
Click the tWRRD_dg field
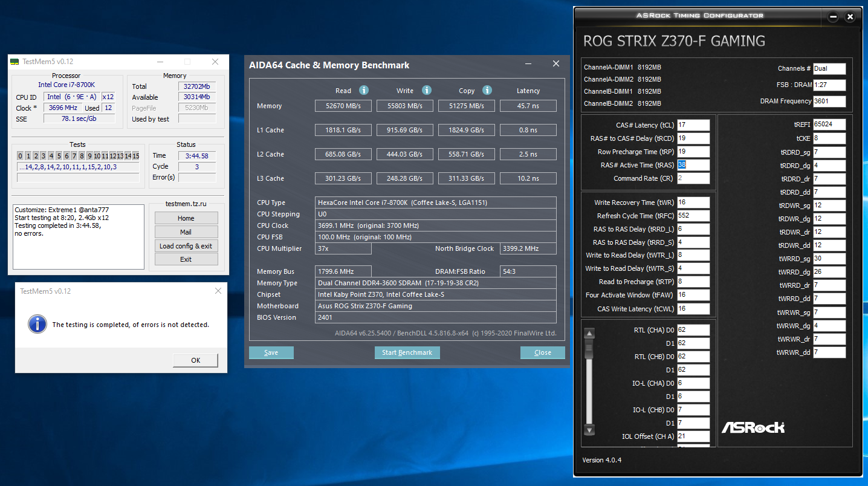point(829,272)
